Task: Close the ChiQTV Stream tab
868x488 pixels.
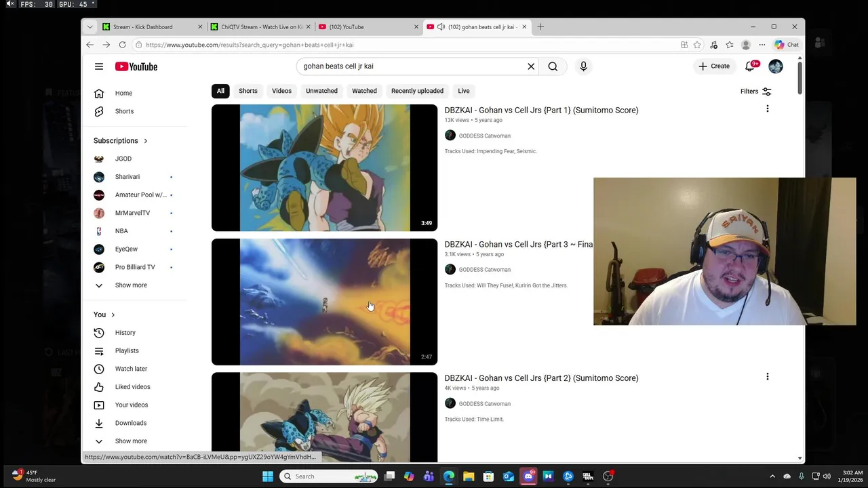Action: tap(308, 27)
